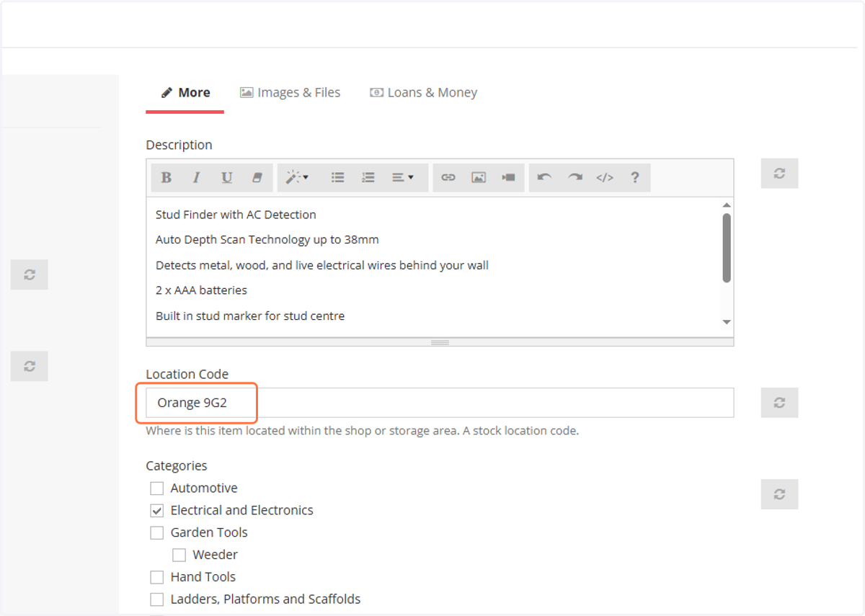
Task: Insert an unordered bullet list
Action: tap(337, 177)
